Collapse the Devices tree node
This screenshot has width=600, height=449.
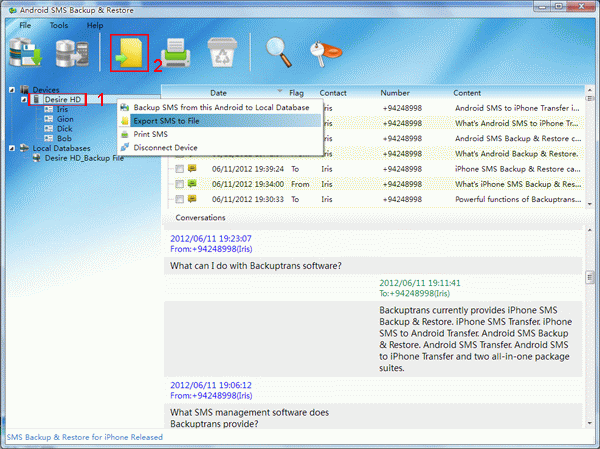(x=12, y=90)
